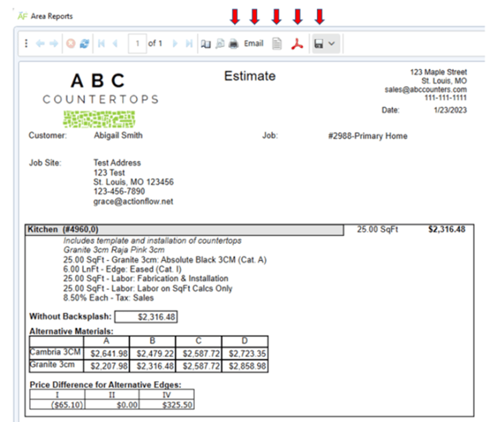Refresh the report
This screenshot has height=422, width=504.
pyautogui.click(x=84, y=43)
